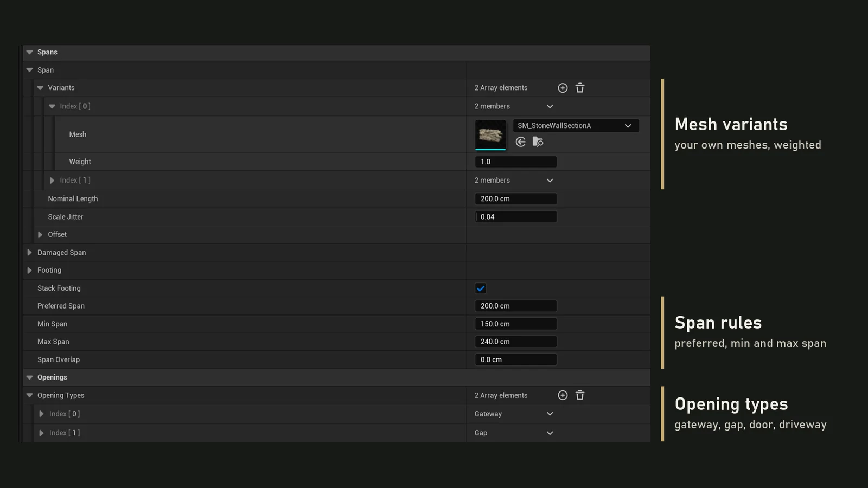Edit the Nominal Length field
The height and width of the screenshot is (488, 868).
coord(516,199)
